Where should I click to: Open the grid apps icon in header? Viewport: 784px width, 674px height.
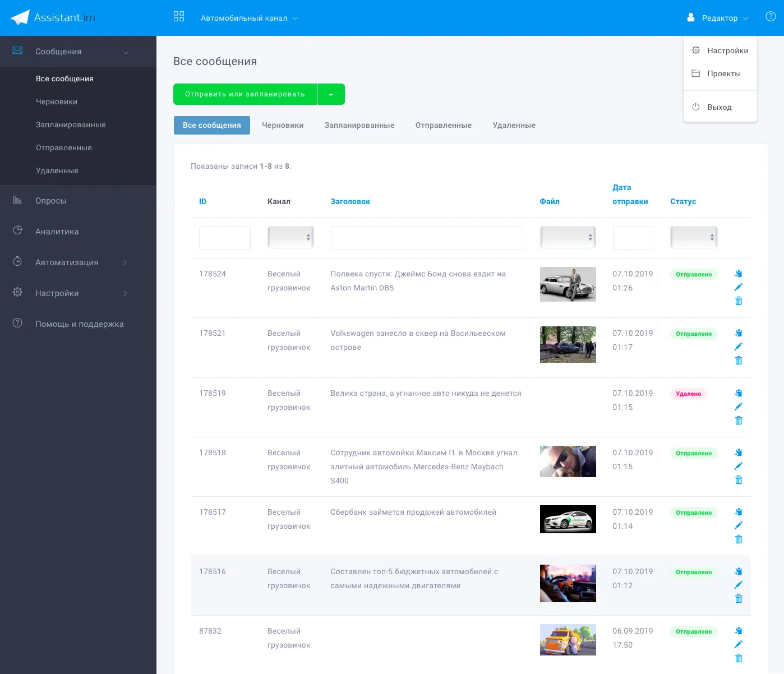179,17
